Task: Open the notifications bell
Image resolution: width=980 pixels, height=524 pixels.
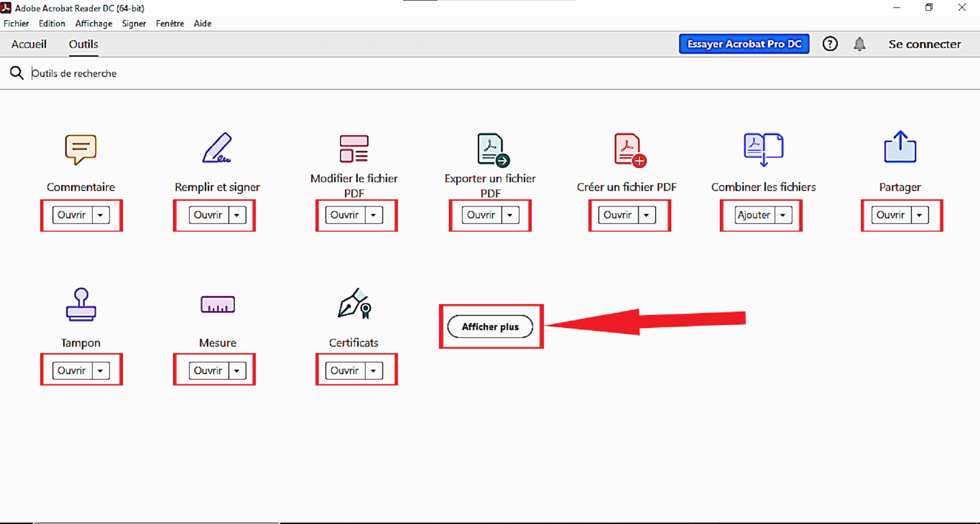Action: tap(859, 44)
